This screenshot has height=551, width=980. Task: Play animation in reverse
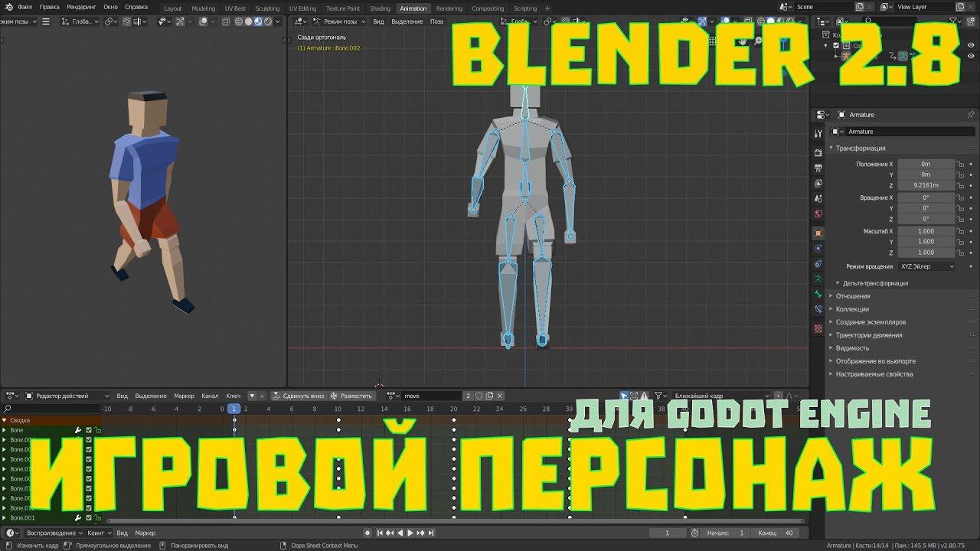point(400,533)
